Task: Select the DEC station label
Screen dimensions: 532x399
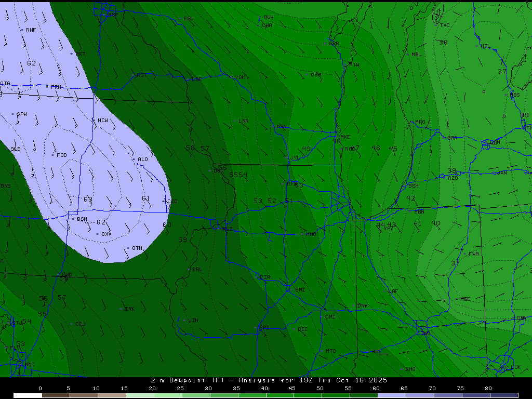Action: point(303,329)
